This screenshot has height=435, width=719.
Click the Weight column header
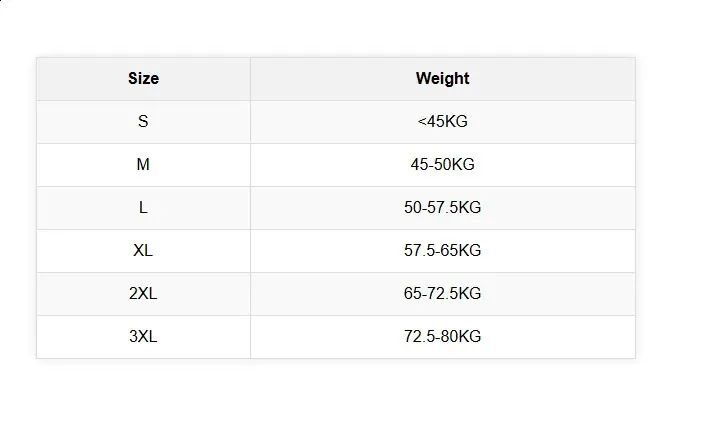point(442,78)
